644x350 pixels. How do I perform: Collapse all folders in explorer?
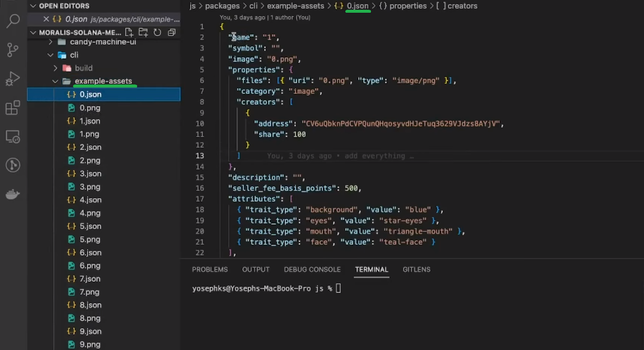172,32
